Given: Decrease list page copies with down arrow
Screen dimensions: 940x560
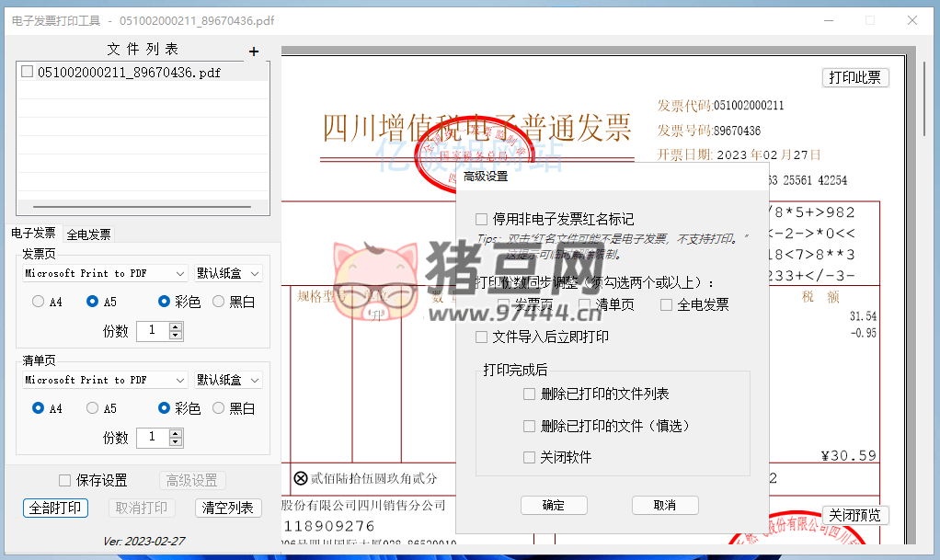Looking at the screenshot, I should click(x=176, y=442).
